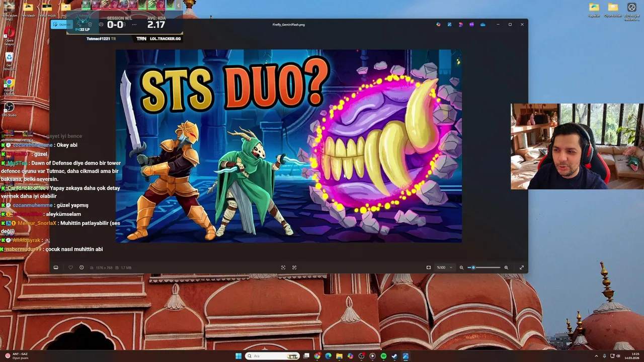Open the three-dots more options menu in Photos
Screen dimensions: 644x362
pyautogui.click(x=134, y=24)
